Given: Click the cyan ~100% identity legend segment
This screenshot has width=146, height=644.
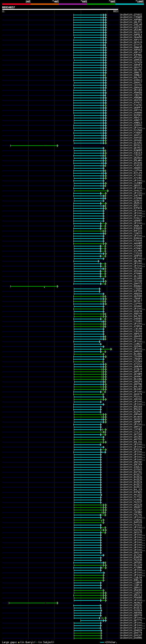Looking at the screenshot, I should (130, 4).
